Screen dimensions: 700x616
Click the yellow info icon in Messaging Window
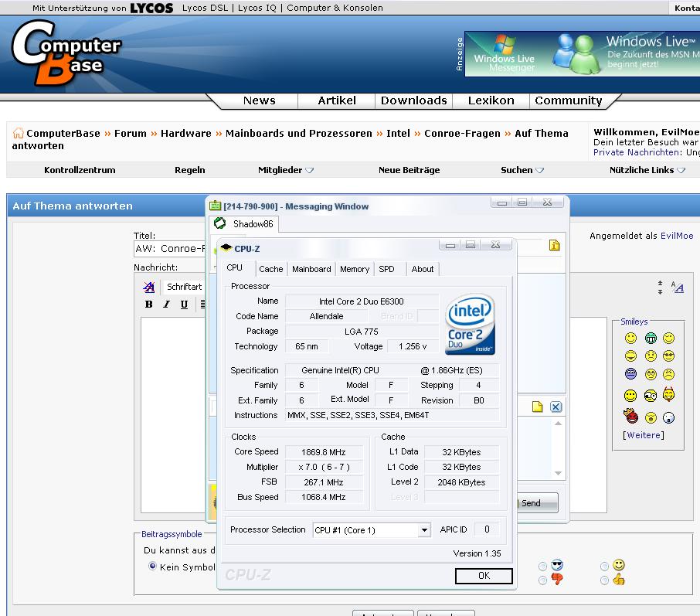tap(555, 245)
